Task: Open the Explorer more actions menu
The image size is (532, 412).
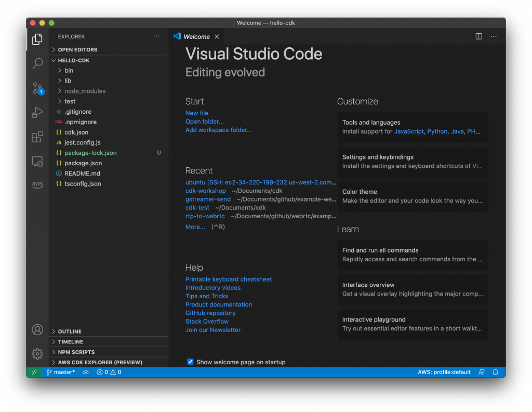Action: pyautogui.click(x=156, y=36)
